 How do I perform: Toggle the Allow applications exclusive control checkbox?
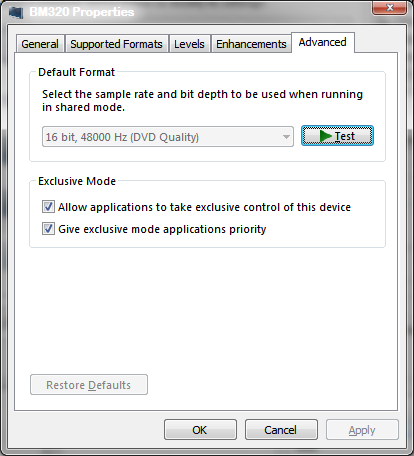[x=48, y=207]
